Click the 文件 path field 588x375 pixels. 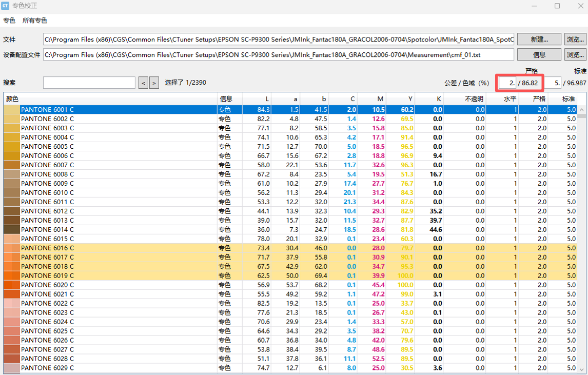(x=278, y=40)
